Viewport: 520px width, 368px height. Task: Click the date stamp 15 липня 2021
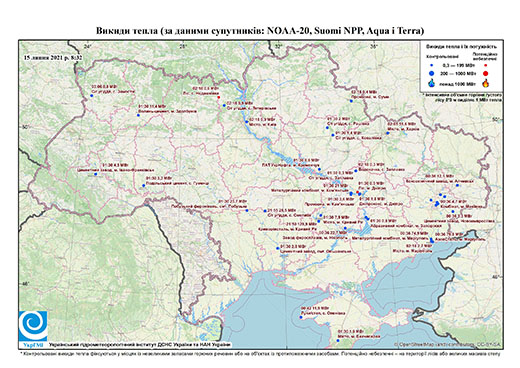(53, 57)
